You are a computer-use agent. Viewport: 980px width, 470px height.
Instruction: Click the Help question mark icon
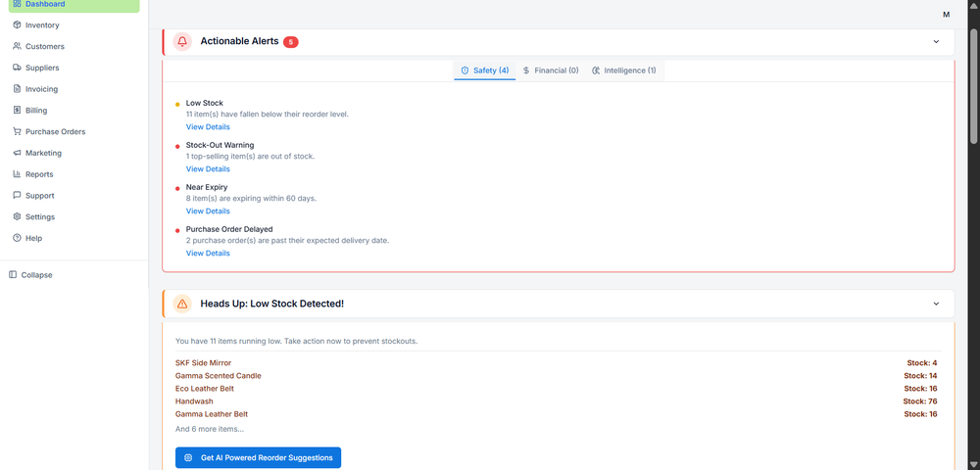[x=17, y=238]
